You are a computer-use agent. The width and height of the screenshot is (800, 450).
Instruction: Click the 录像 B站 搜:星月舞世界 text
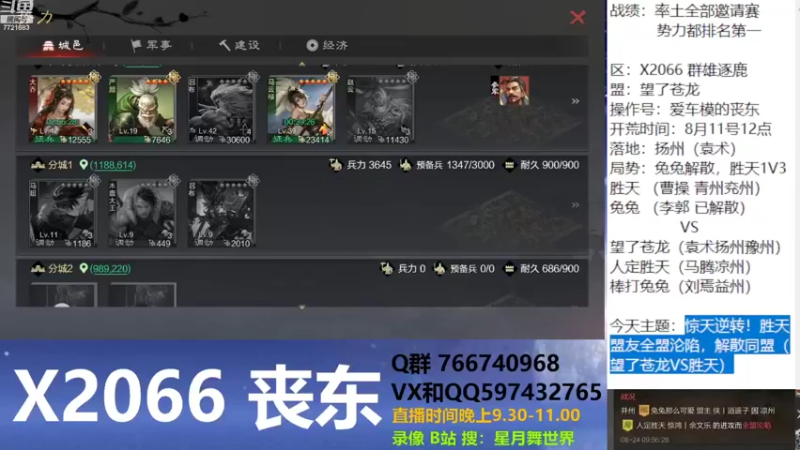point(483,438)
